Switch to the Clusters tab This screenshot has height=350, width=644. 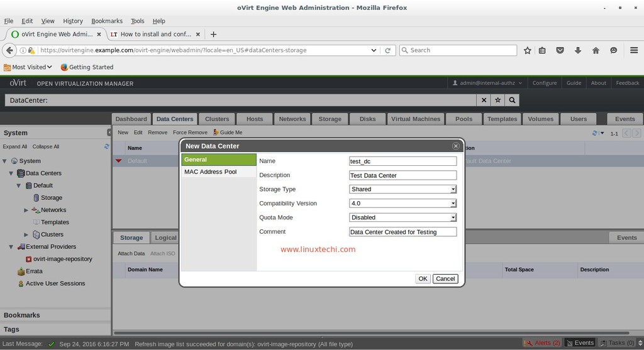click(217, 119)
